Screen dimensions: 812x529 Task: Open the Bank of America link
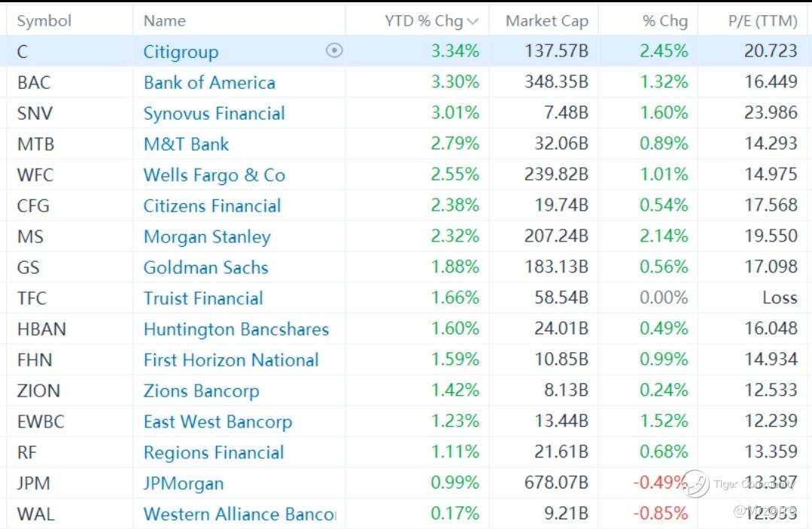(x=209, y=82)
